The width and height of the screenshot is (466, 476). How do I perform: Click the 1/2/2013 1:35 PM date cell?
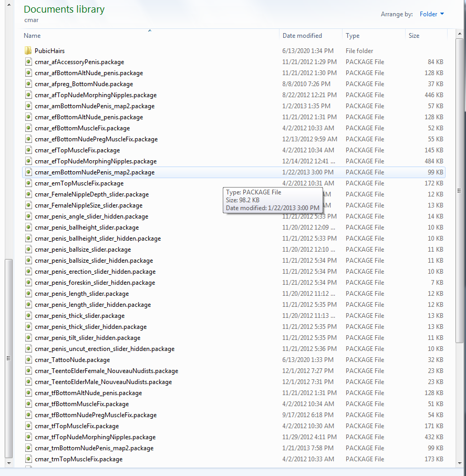click(x=306, y=106)
